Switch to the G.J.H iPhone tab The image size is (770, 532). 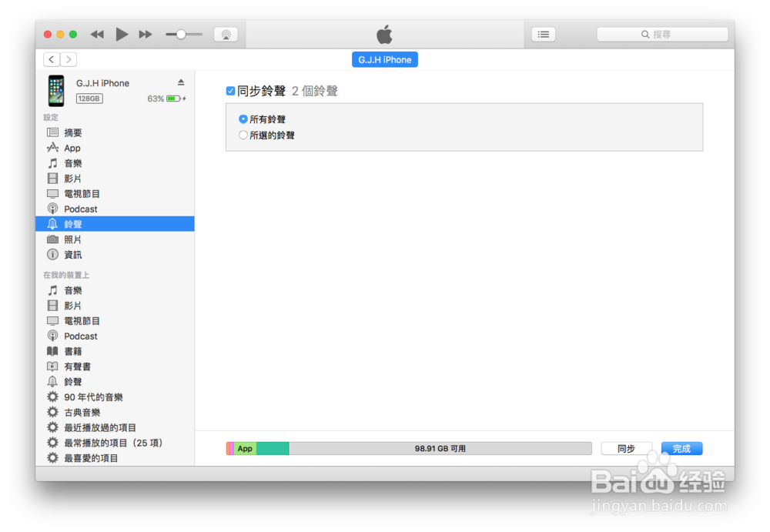[x=384, y=59]
